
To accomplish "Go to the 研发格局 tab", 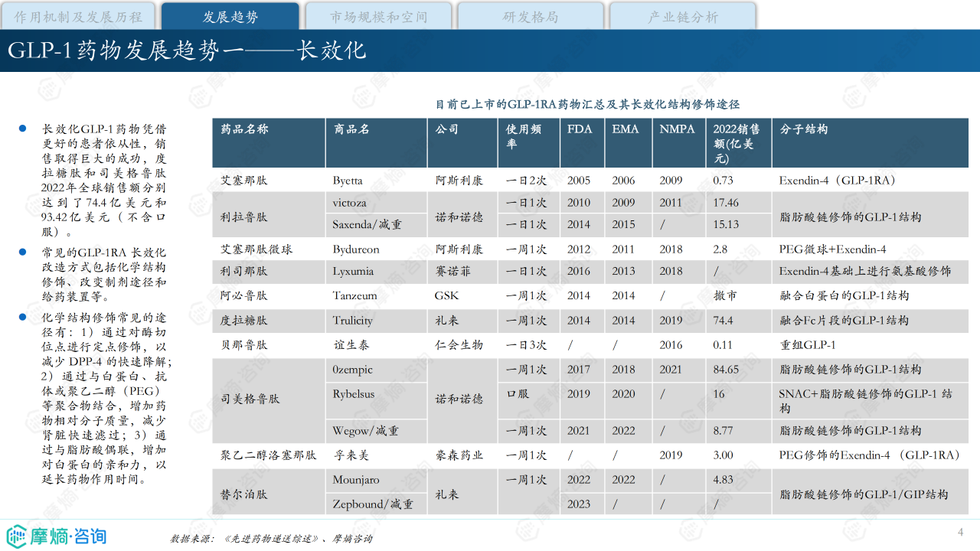I will coord(530,16).
